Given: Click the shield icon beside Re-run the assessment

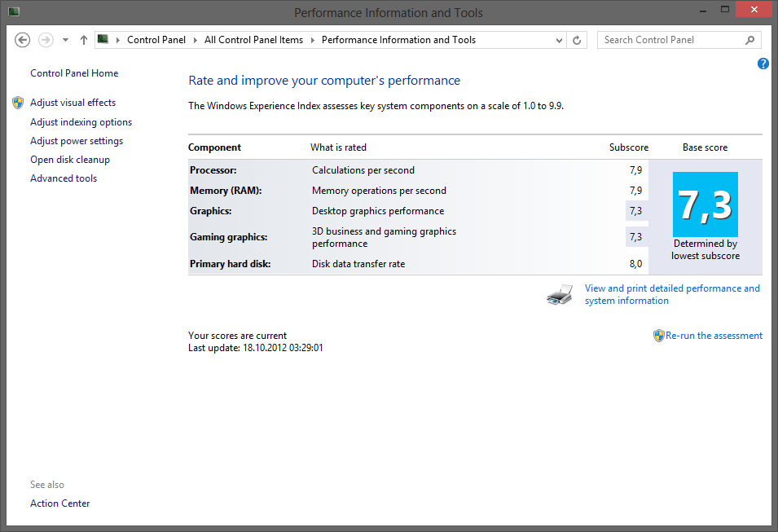Looking at the screenshot, I should click(657, 335).
